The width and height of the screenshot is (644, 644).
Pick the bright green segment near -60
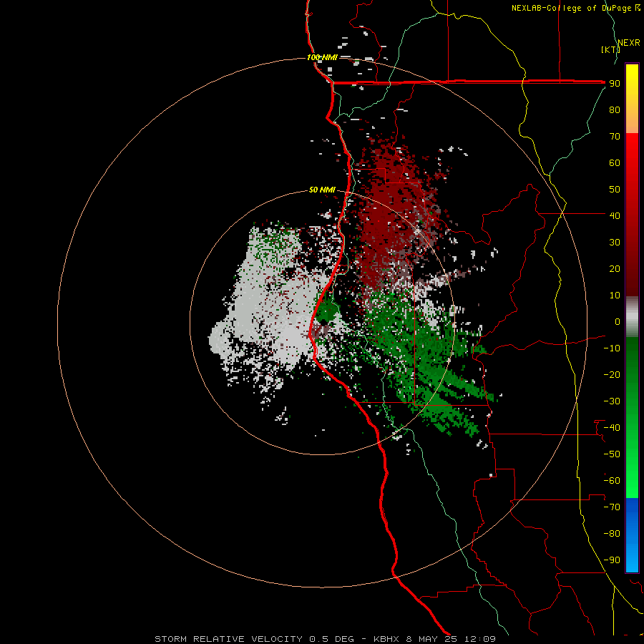pos(632,481)
